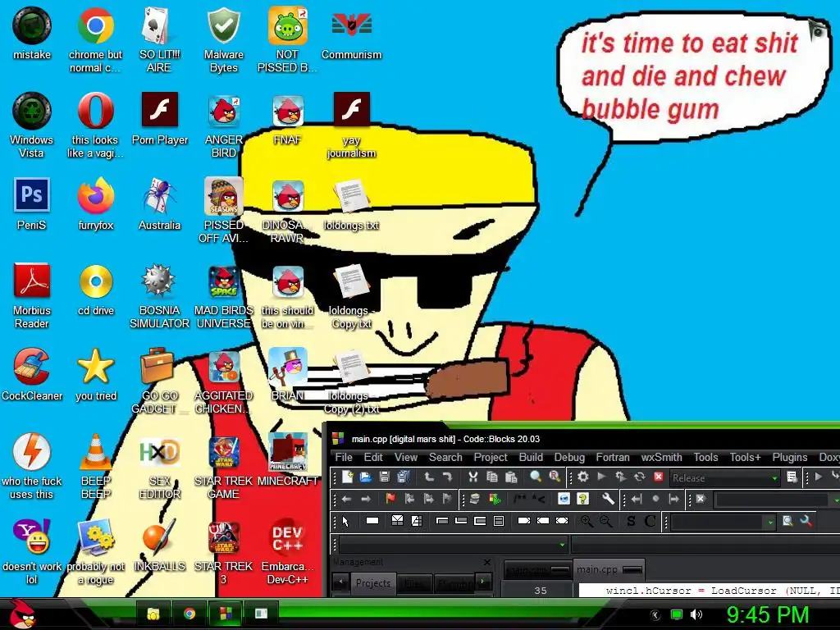Viewport: 840px width, 630px height.
Task: Select the 'Embarca... Dev-C++' desktop icon
Action: coord(287,552)
